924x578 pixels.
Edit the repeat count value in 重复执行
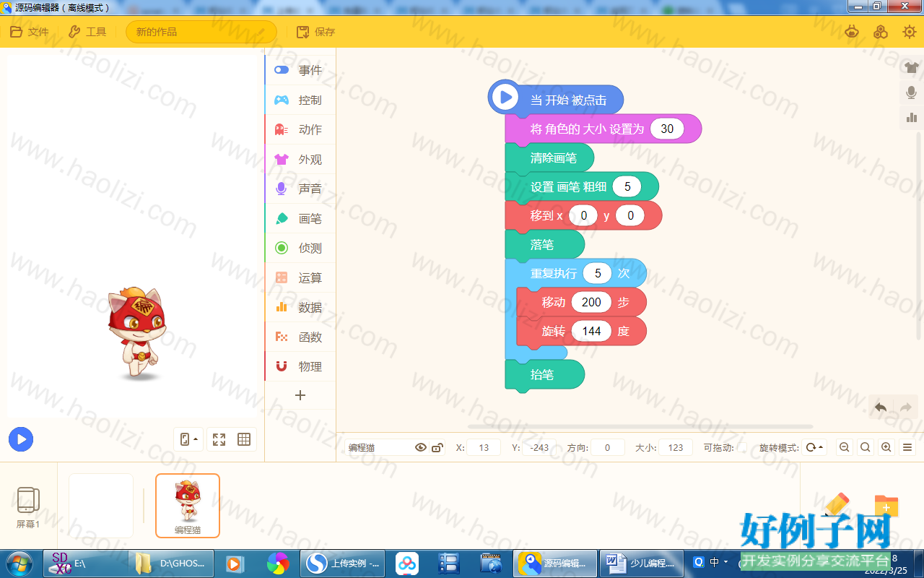[x=598, y=273]
